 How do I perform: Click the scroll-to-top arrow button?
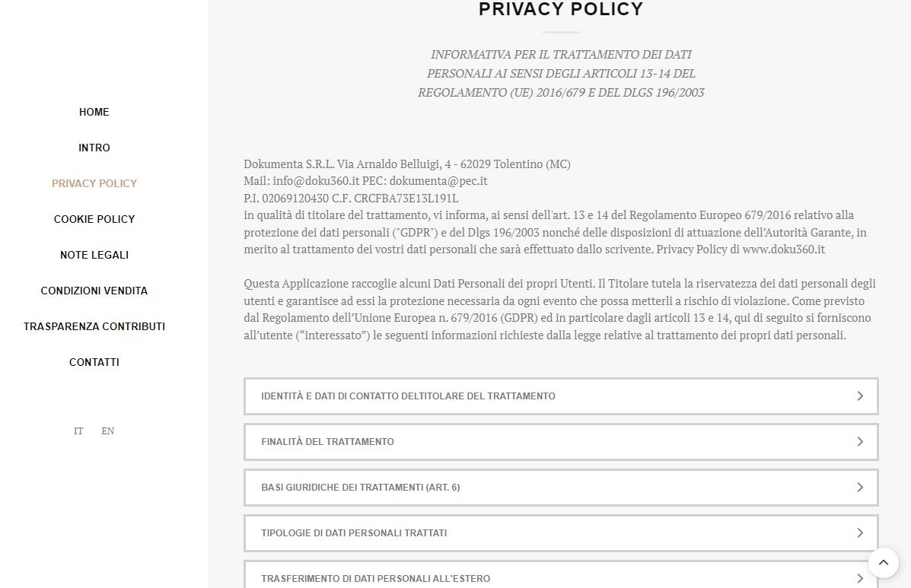884,563
